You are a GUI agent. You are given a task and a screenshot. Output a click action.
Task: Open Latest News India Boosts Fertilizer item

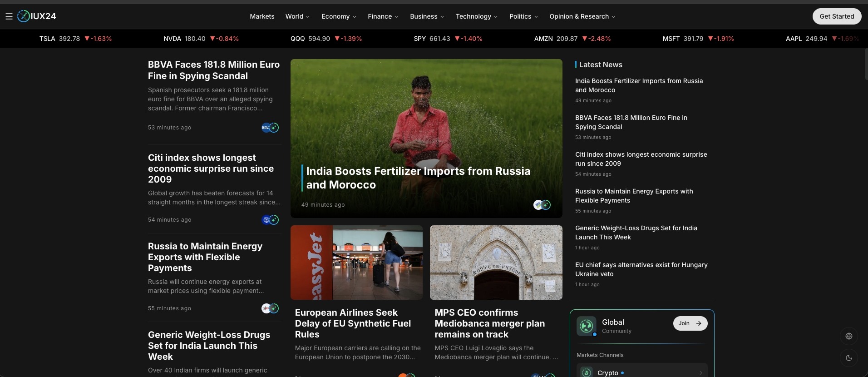[x=639, y=85]
